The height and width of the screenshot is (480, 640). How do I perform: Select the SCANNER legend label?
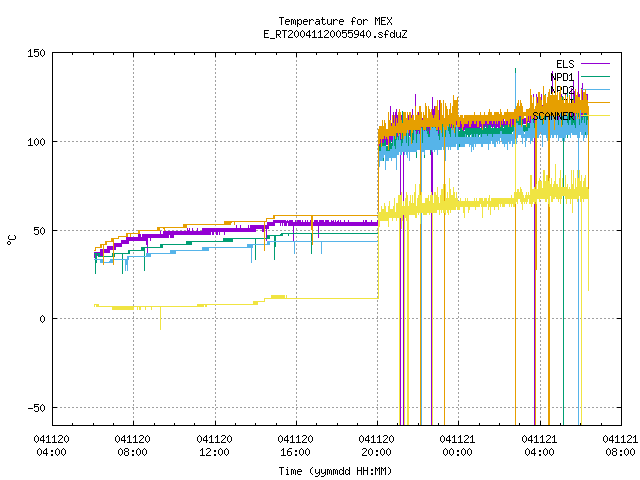tap(553, 116)
